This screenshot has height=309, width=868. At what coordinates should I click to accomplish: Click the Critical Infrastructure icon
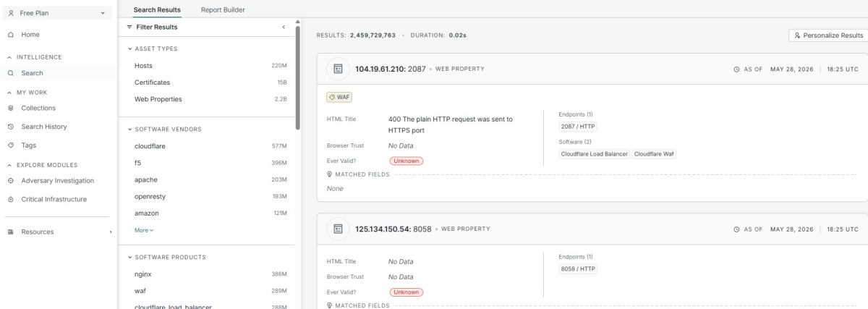coord(11,199)
